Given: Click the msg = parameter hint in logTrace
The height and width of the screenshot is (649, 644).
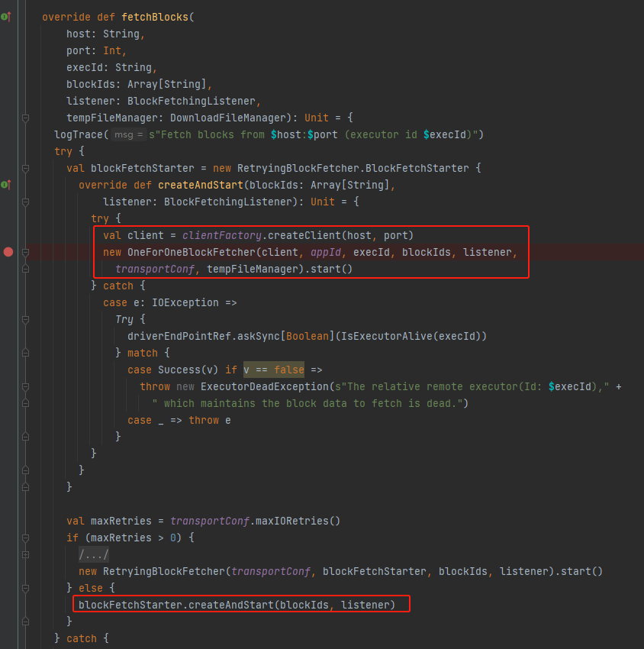Looking at the screenshot, I should pyautogui.click(x=128, y=134).
